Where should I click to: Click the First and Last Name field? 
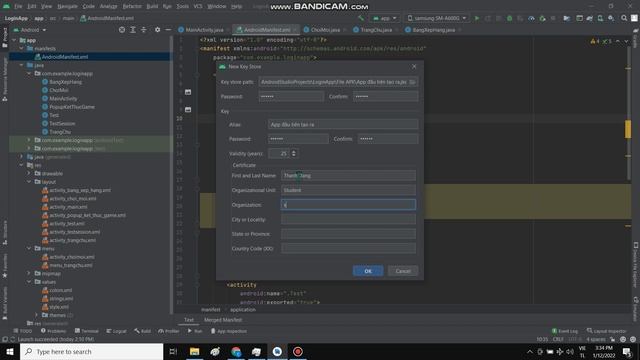tap(348, 176)
